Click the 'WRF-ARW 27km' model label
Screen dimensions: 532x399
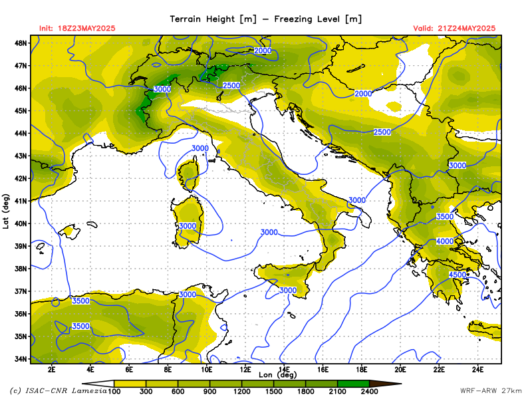pos(491,391)
